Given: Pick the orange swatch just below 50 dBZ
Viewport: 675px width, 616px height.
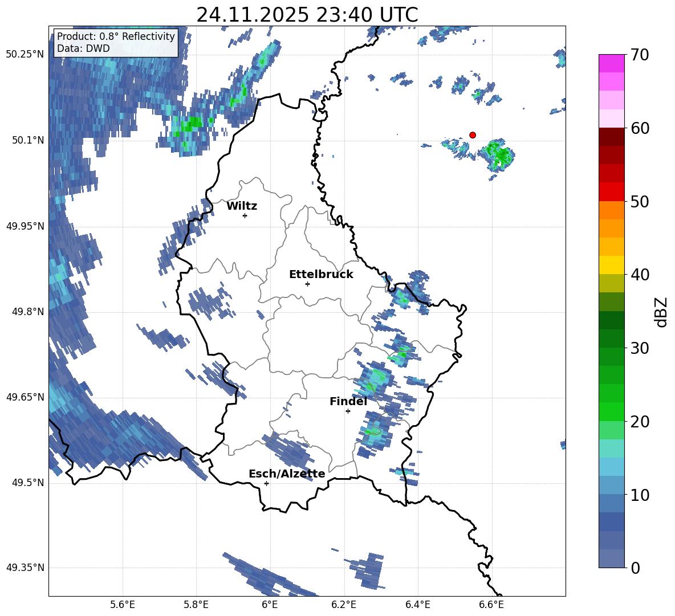Looking at the screenshot, I should click(611, 210).
